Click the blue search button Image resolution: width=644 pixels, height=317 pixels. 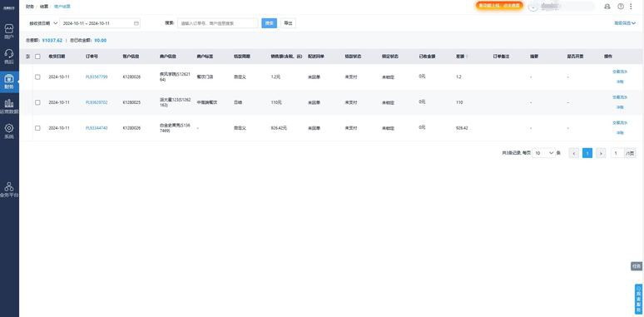269,23
